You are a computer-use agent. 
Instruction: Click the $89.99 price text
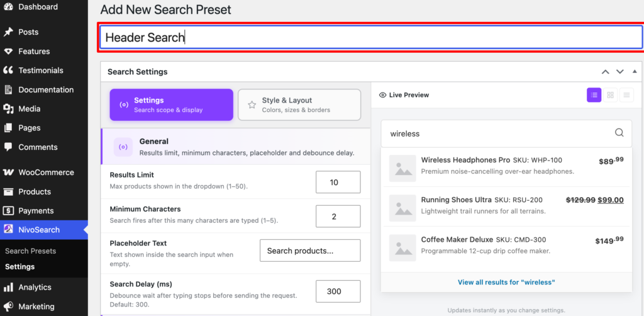coord(611,161)
